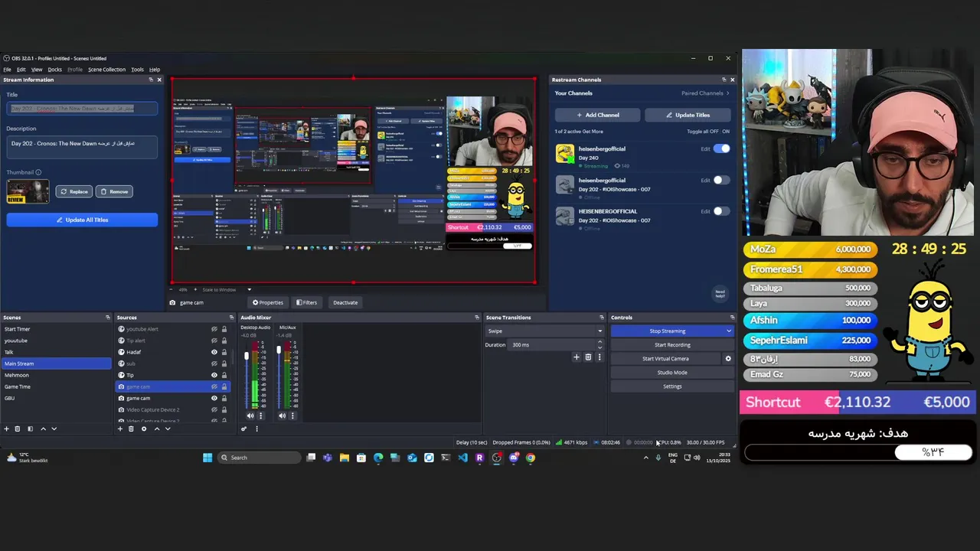980x551 pixels.
Task: Show hidden system tray icons chevron
Action: [x=645, y=458]
